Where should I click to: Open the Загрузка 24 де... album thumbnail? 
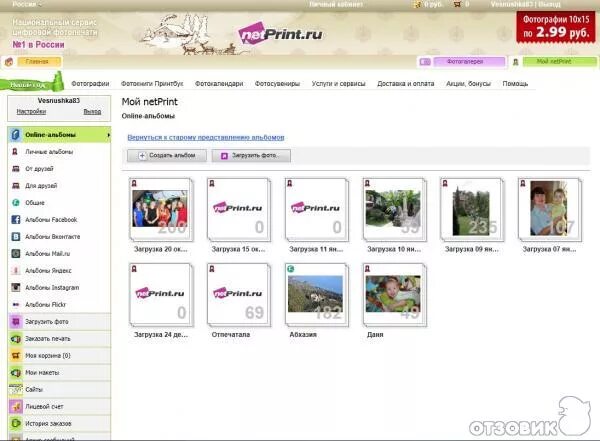click(x=161, y=295)
